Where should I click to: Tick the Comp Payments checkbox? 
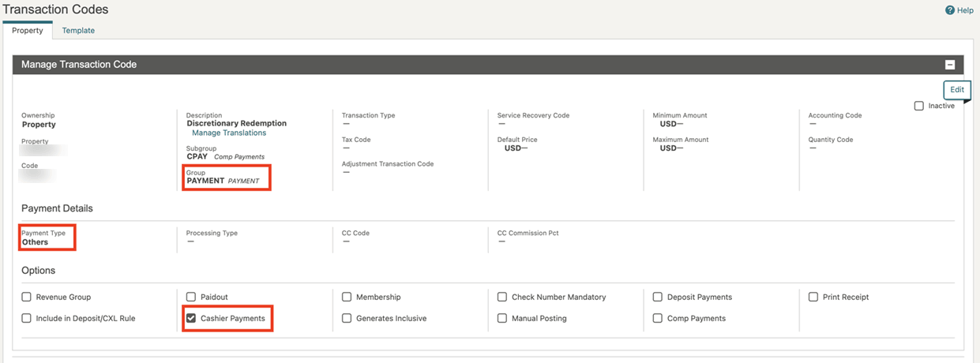(658, 318)
